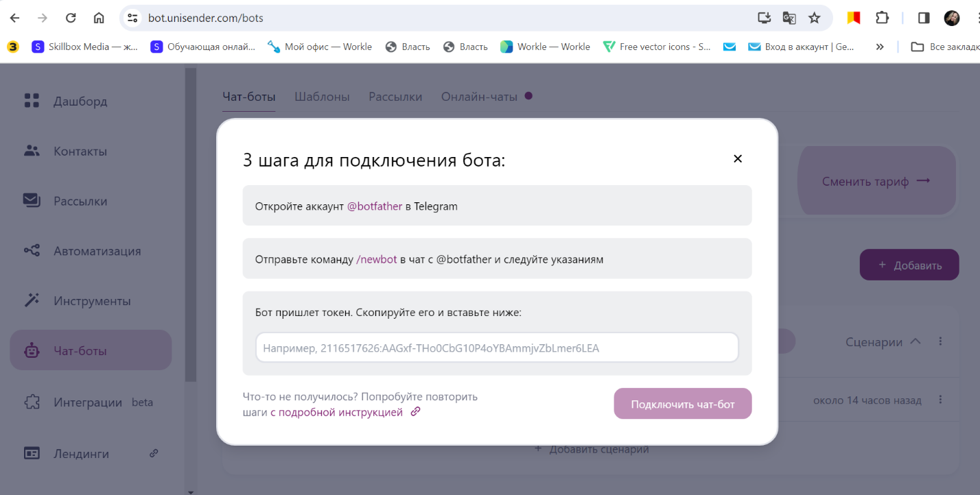Open the browser extensions puzzle icon
The height and width of the screenshot is (495, 980).
pos(883,18)
